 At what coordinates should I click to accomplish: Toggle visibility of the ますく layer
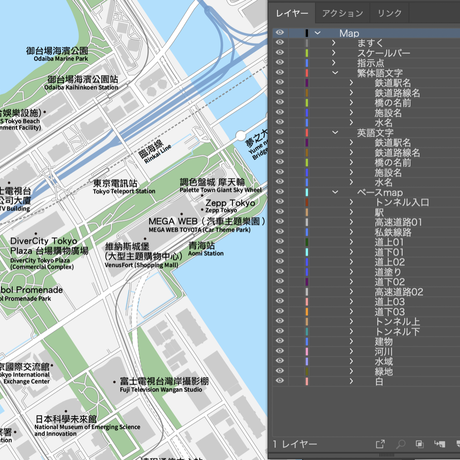(x=280, y=42)
